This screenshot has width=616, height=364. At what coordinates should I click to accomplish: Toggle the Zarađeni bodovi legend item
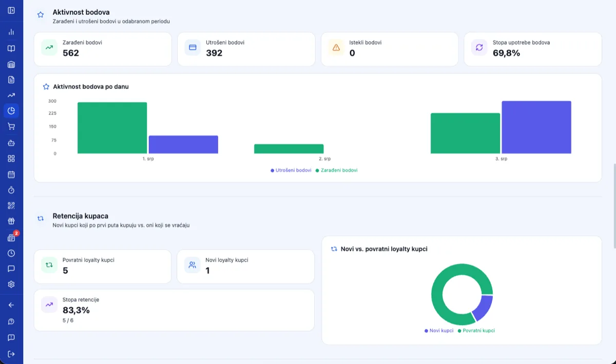[x=336, y=170]
